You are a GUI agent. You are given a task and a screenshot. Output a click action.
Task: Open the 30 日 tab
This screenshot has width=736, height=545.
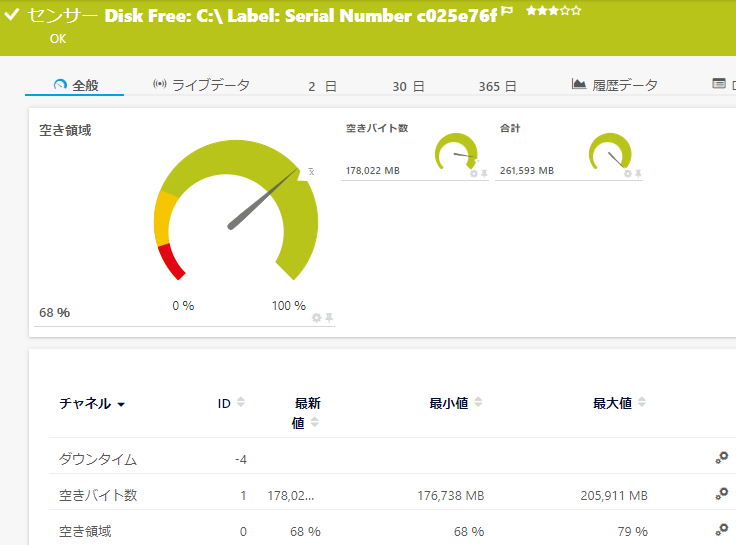[x=408, y=86]
